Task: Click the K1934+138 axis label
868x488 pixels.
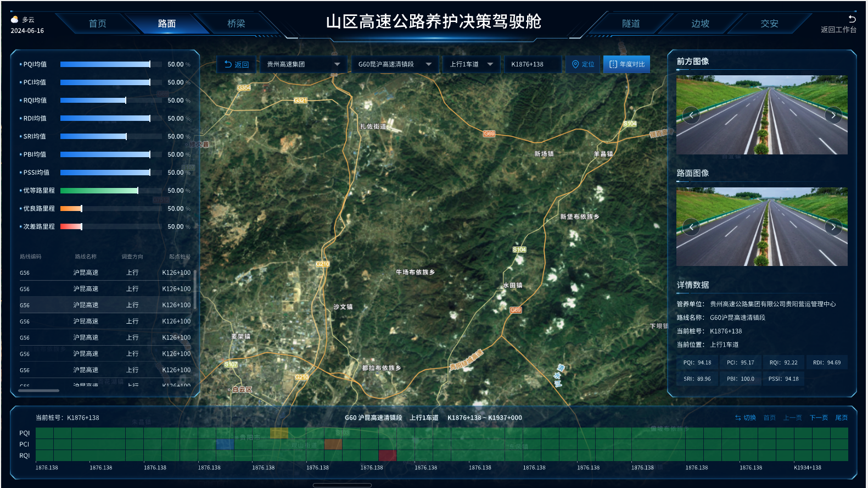Action: (808, 468)
